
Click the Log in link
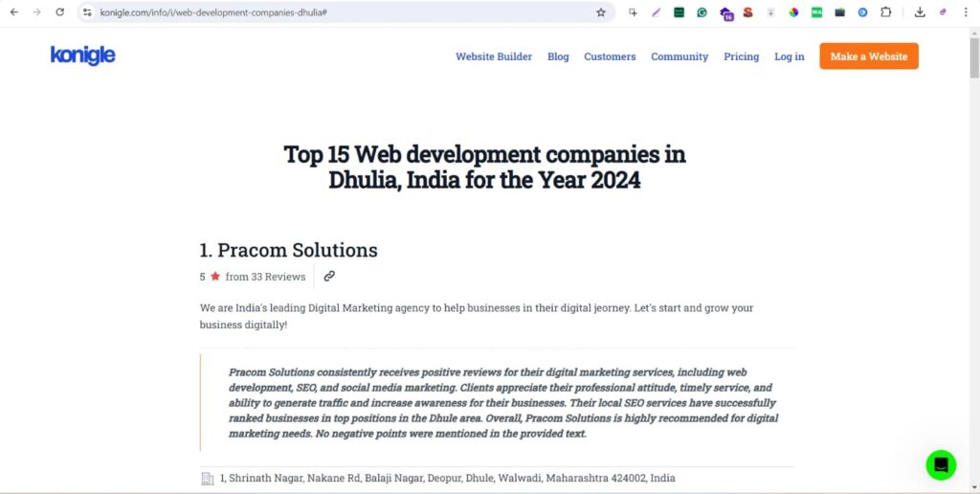(790, 56)
